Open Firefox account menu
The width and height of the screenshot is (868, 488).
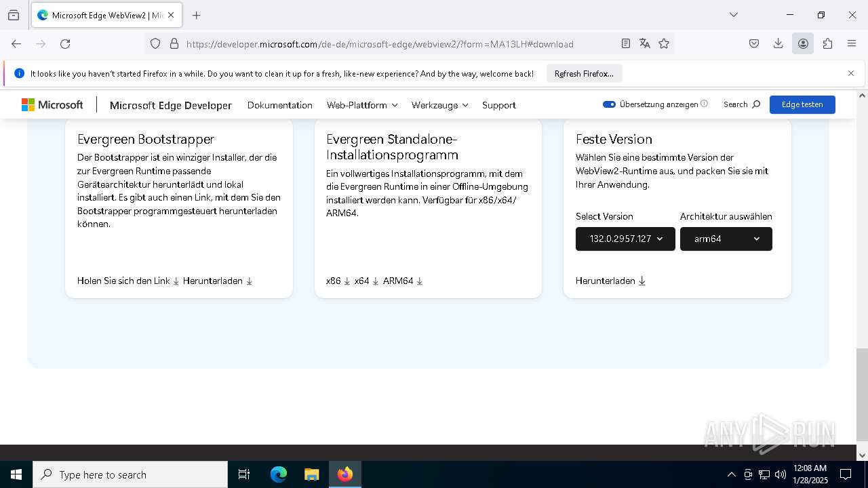click(803, 43)
